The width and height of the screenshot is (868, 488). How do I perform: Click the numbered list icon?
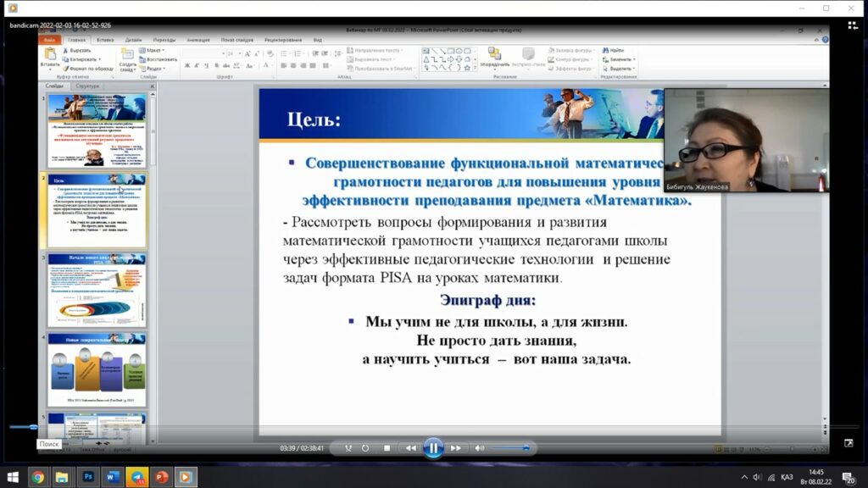point(298,53)
